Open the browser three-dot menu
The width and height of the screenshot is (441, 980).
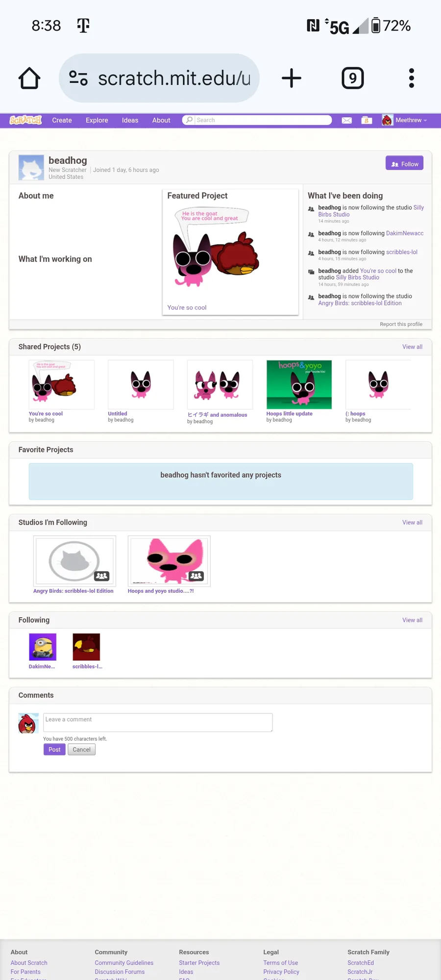[x=412, y=78]
